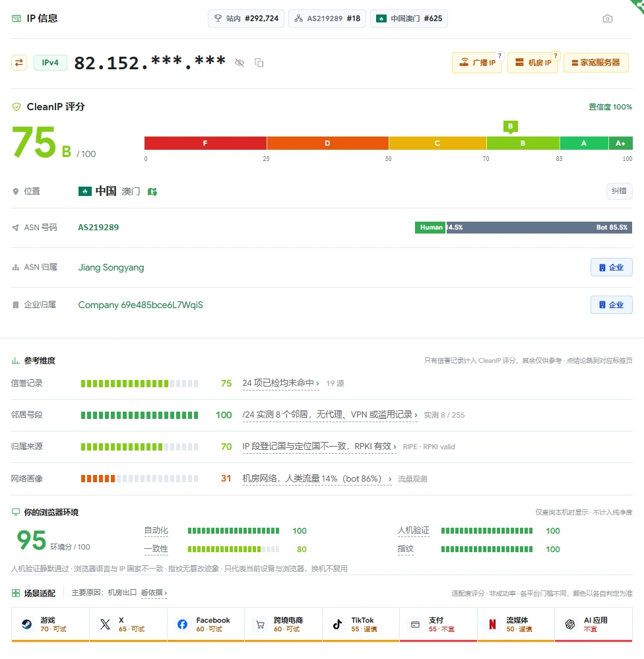Open the Jiang Songyang owner link
644x659 pixels.
(111, 267)
